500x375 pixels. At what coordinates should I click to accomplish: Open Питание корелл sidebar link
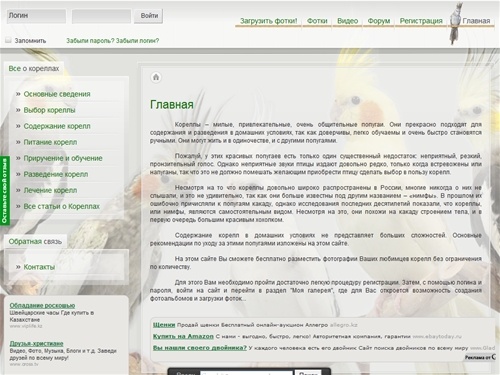(x=50, y=142)
